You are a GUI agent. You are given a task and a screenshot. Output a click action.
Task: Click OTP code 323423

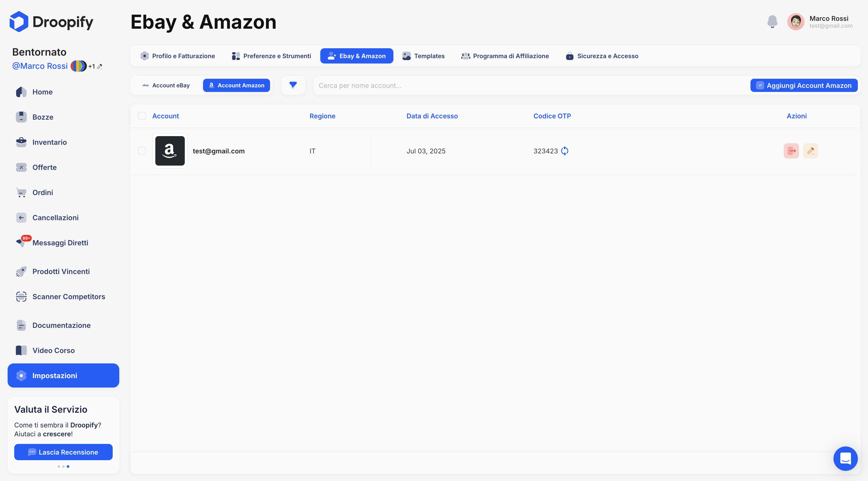(x=545, y=151)
